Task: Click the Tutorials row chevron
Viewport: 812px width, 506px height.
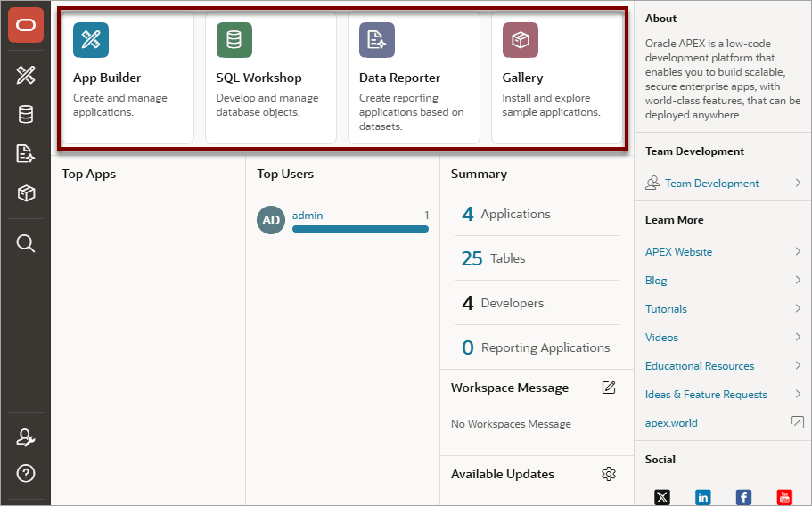Action: point(798,308)
